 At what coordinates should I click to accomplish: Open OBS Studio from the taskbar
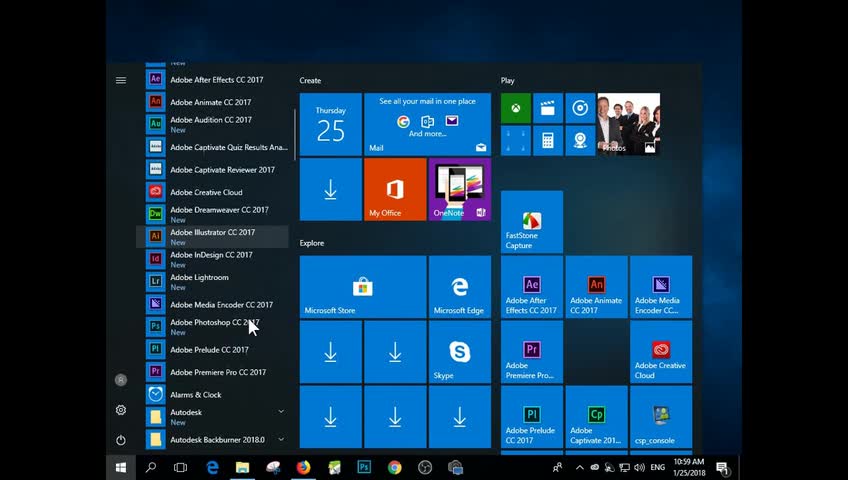pos(425,468)
